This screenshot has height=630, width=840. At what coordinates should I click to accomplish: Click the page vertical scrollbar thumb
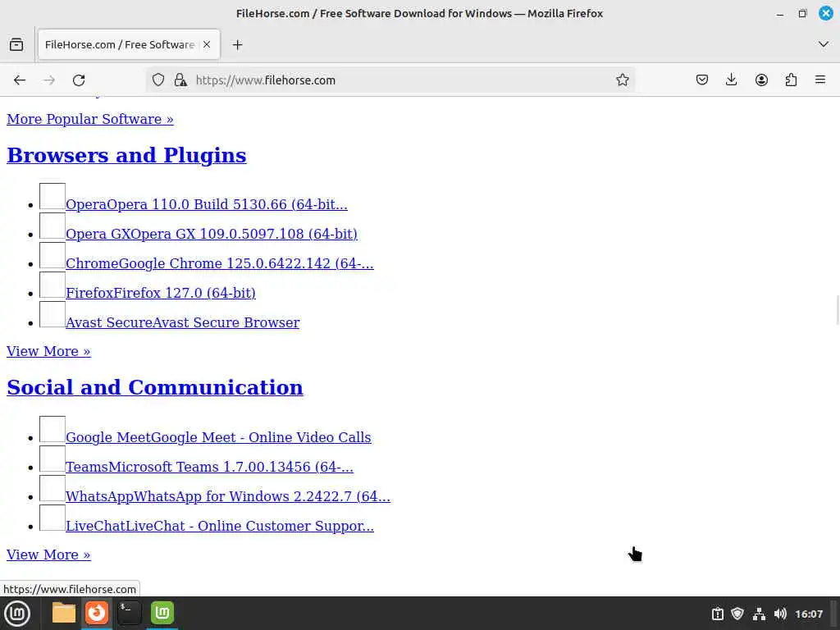838,309
